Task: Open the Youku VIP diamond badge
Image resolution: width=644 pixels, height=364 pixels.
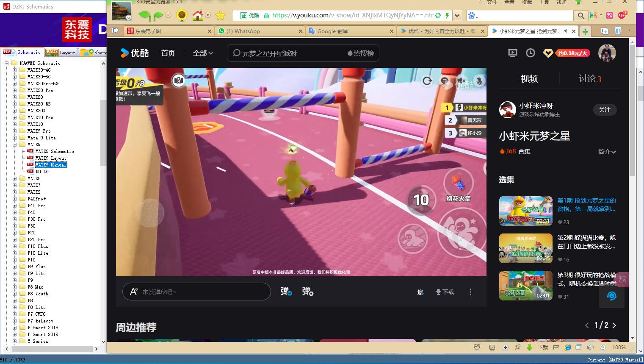Action: pos(548,53)
